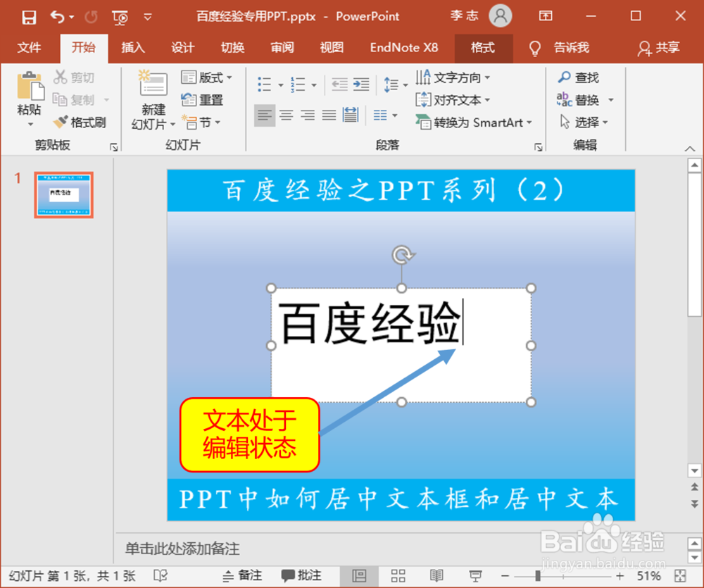
Task: Open the EndNote X8 tab
Action: [403, 47]
